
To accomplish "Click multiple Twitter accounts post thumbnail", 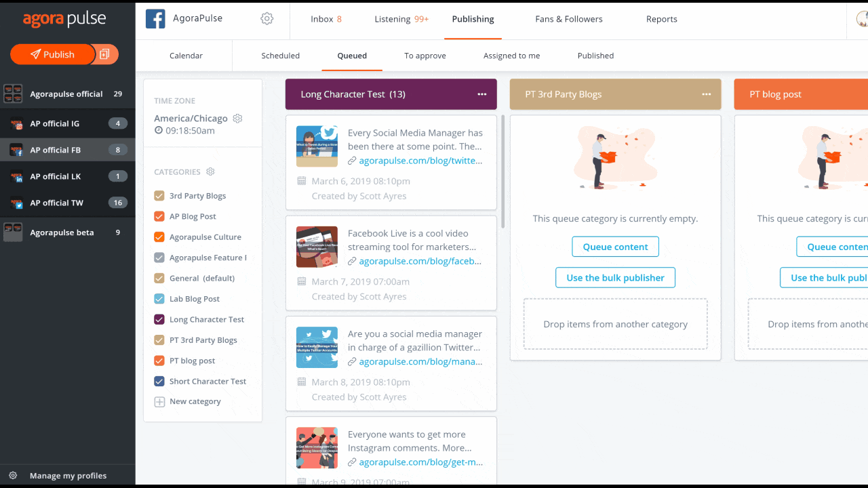I will [x=317, y=347].
